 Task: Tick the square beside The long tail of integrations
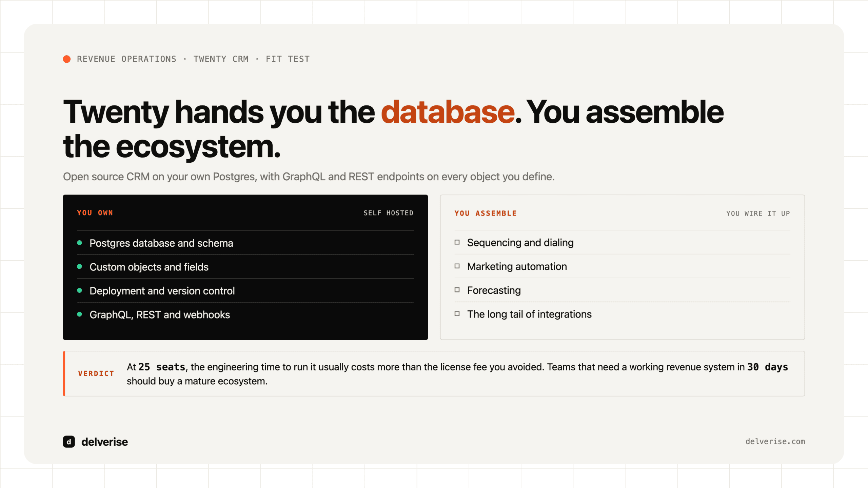click(457, 314)
